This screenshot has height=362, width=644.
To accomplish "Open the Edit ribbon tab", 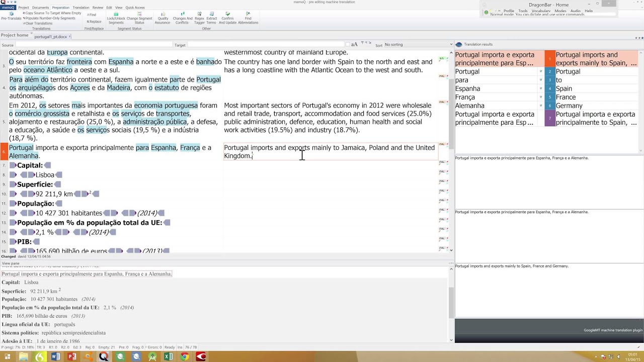I will click(109, 8).
